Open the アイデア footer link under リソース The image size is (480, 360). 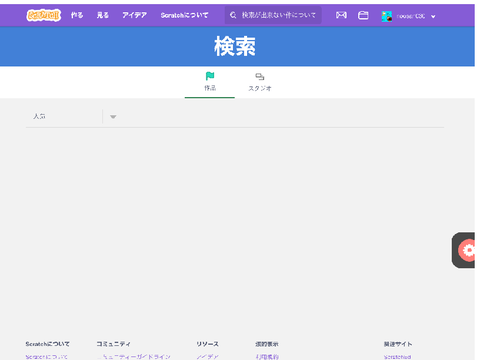[x=207, y=357]
